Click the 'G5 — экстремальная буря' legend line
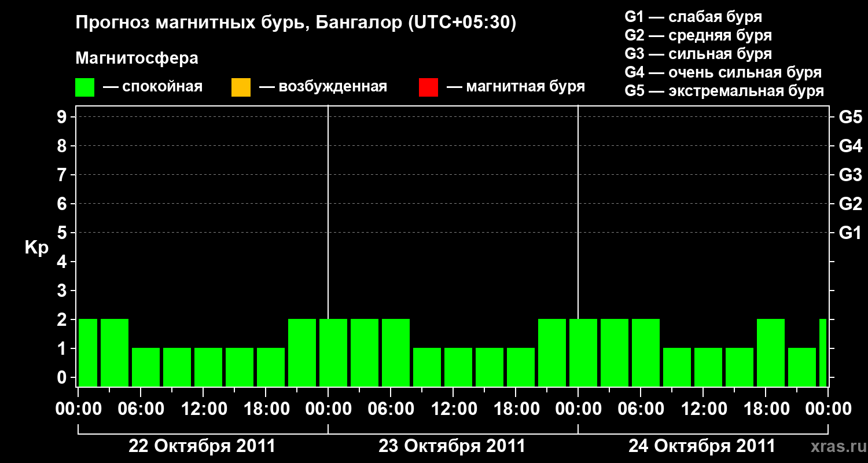Image resolution: width=868 pixels, height=463 pixels. (724, 91)
